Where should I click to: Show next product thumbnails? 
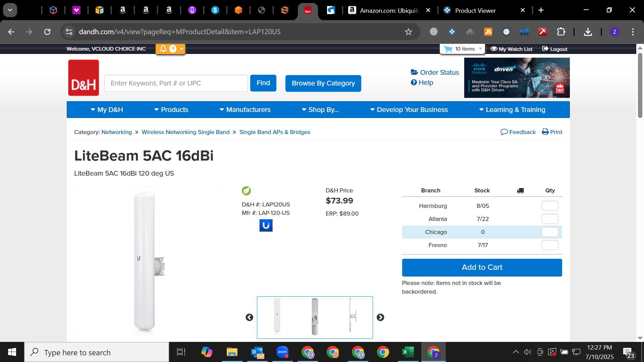[380, 317]
